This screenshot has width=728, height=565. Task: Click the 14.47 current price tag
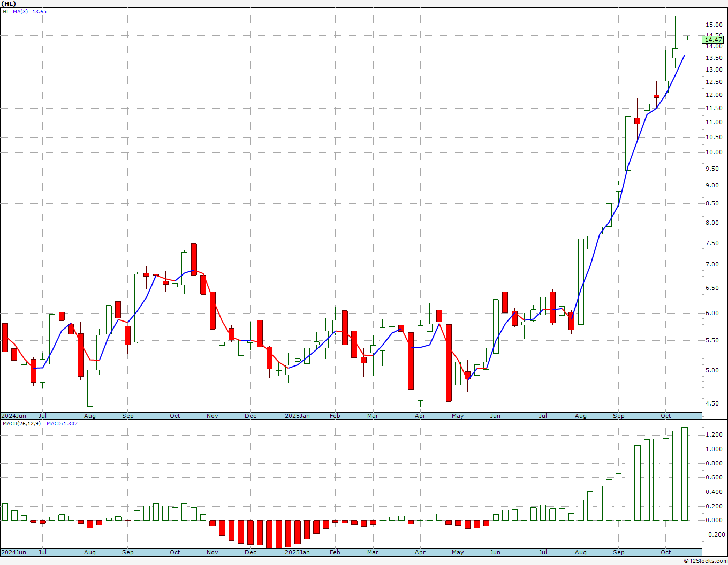click(x=714, y=40)
